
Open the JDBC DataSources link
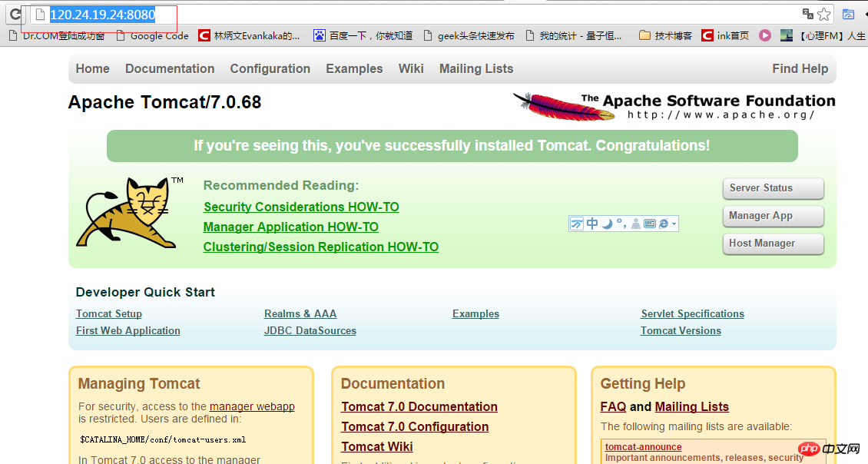tap(310, 330)
